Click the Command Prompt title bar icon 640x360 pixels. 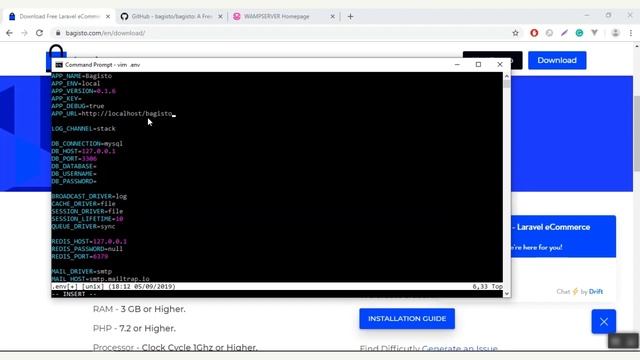[59, 65]
